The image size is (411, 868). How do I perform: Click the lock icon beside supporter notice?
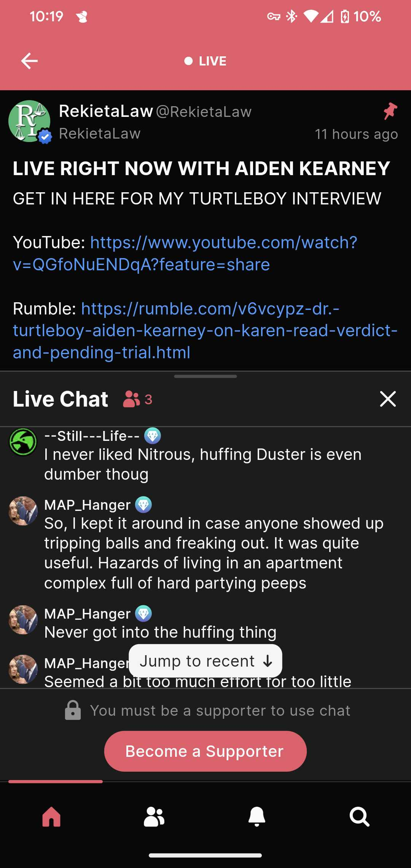click(73, 710)
